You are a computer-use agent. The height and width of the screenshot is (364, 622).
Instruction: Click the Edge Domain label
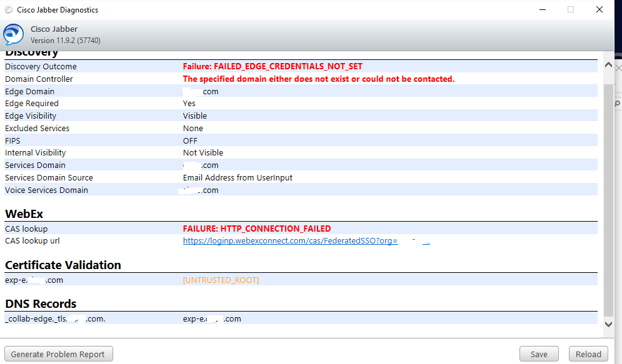(30, 92)
